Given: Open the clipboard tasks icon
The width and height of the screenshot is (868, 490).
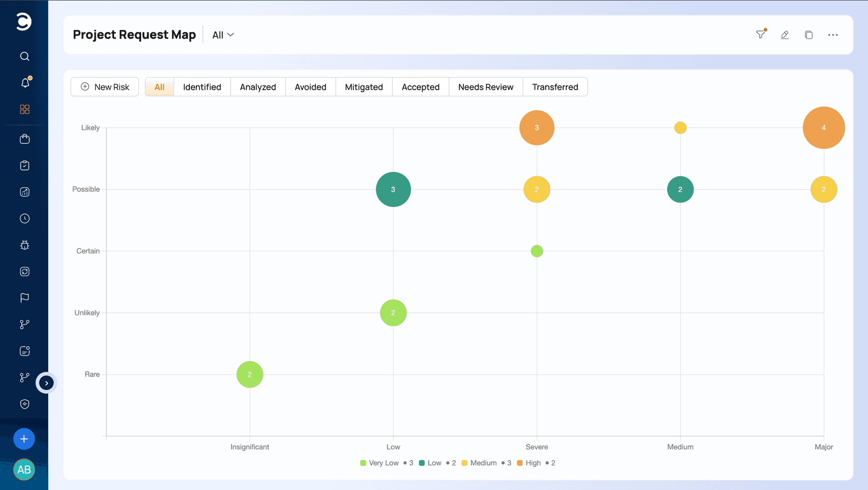Looking at the screenshot, I should [24, 166].
